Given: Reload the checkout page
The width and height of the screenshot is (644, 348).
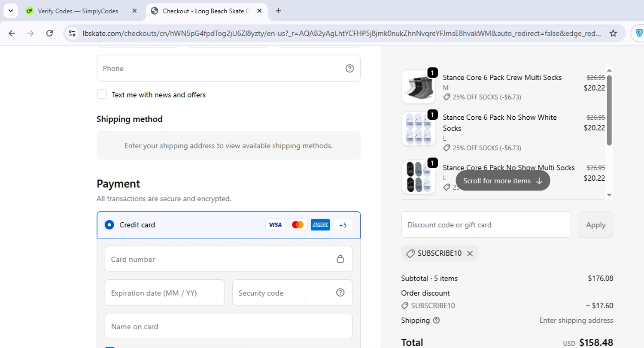Looking at the screenshot, I should pyautogui.click(x=49, y=33).
